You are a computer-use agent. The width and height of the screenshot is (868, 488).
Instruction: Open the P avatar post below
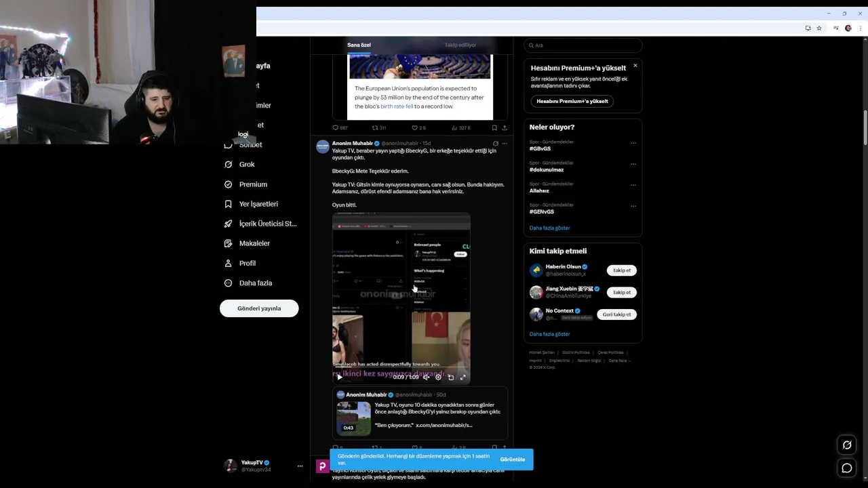[323, 466]
